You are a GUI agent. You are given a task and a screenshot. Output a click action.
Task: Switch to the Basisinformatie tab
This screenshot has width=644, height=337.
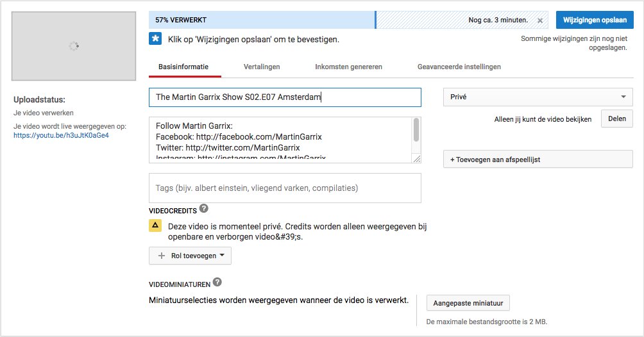click(183, 67)
